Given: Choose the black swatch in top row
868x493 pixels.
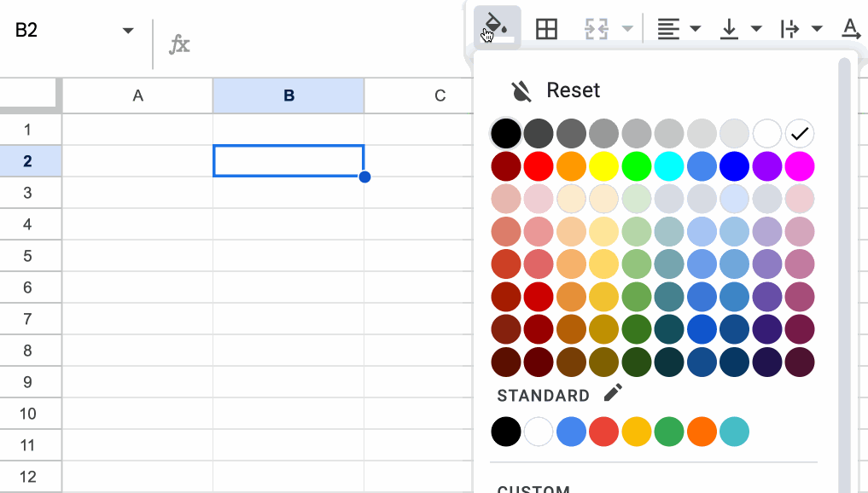Looking at the screenshot, I should 505,133.
